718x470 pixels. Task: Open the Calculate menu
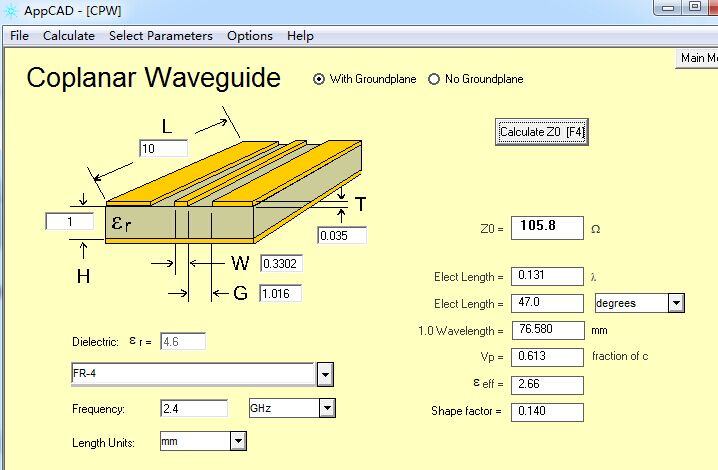[69, 36]
